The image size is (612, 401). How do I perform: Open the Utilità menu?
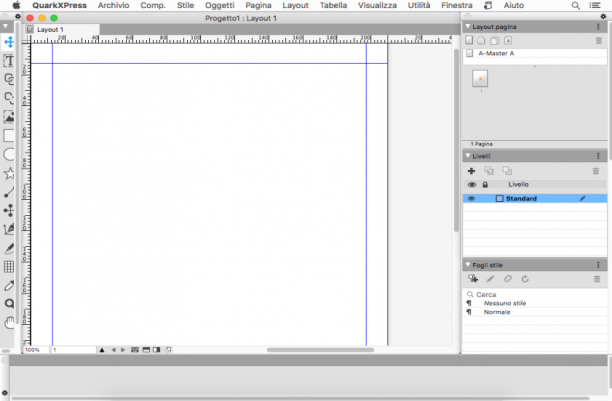[x=419, y=5]
